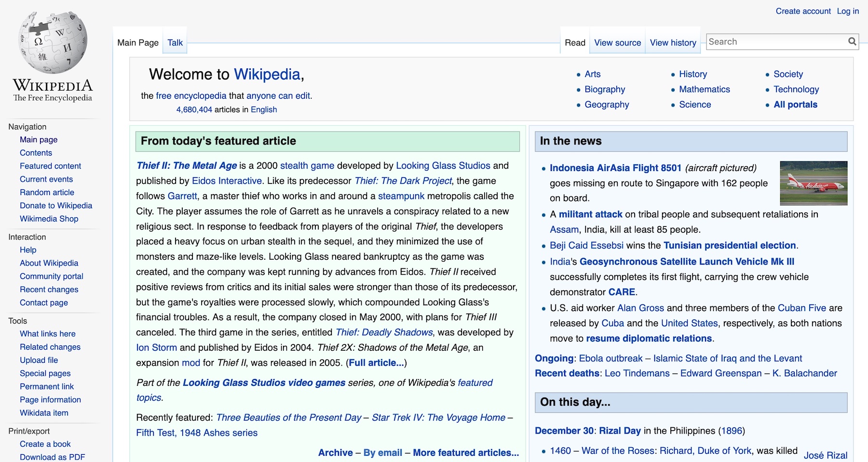
Task: View Recent changes from sidebar
Action: [x=49, y=290]
